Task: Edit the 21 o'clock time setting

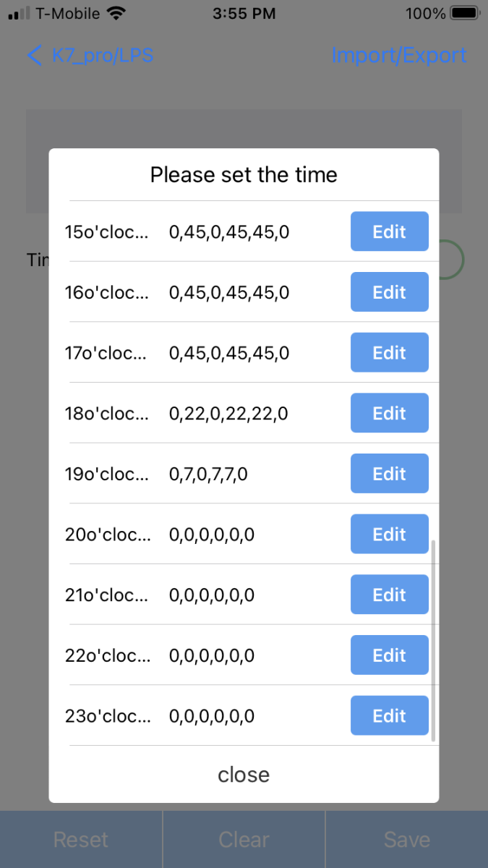Action: point(390,595)
